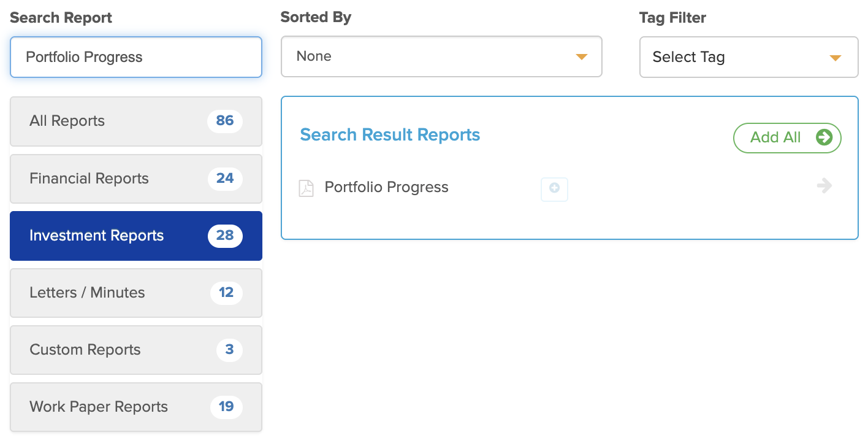Click the Portfolio Progress report result
This screenshot has height=443, width=868.
coord(386,187)
